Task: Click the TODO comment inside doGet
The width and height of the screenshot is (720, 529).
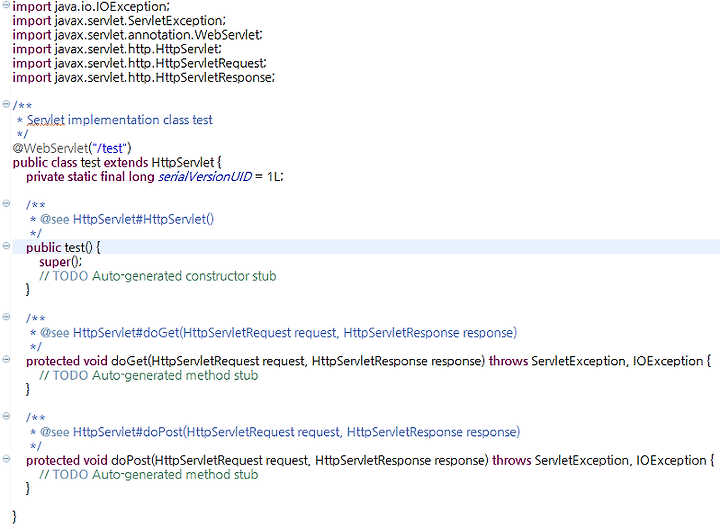Action: coord(148,375)
